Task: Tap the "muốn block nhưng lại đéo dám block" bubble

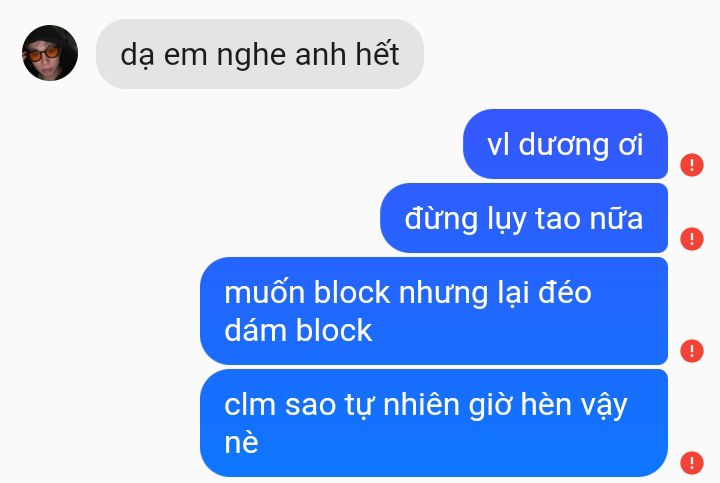Action: (x=434, y=311)
